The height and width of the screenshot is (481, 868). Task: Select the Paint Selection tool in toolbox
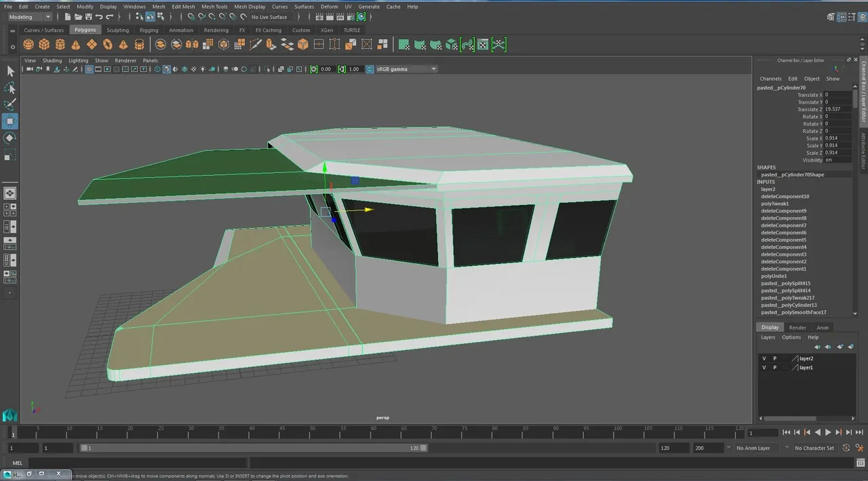click(10, 104)
